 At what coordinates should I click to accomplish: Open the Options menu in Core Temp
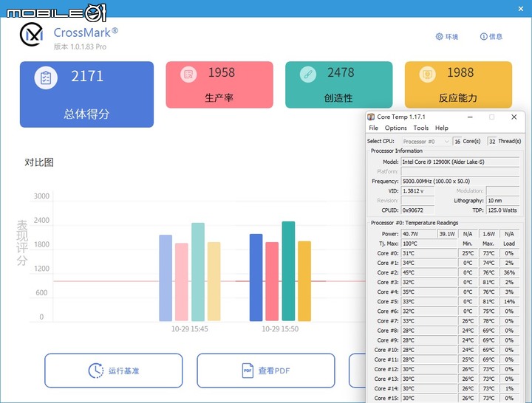click(395, 128)
